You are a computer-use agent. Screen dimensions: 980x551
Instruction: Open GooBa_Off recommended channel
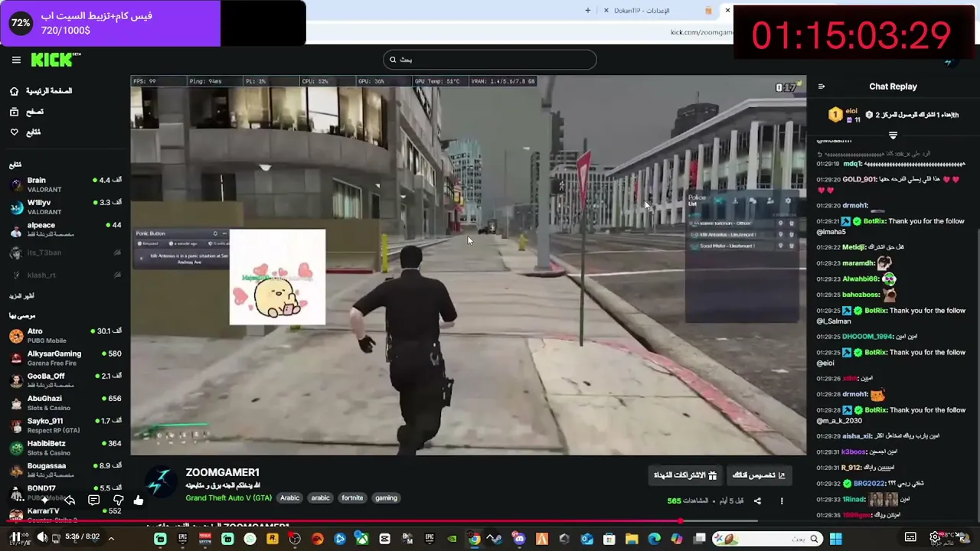tap(65, 380)
